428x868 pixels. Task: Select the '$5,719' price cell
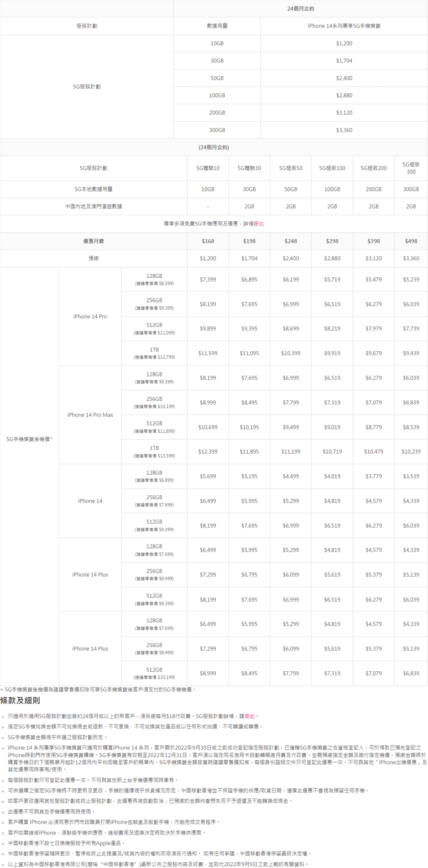[332, 279]
